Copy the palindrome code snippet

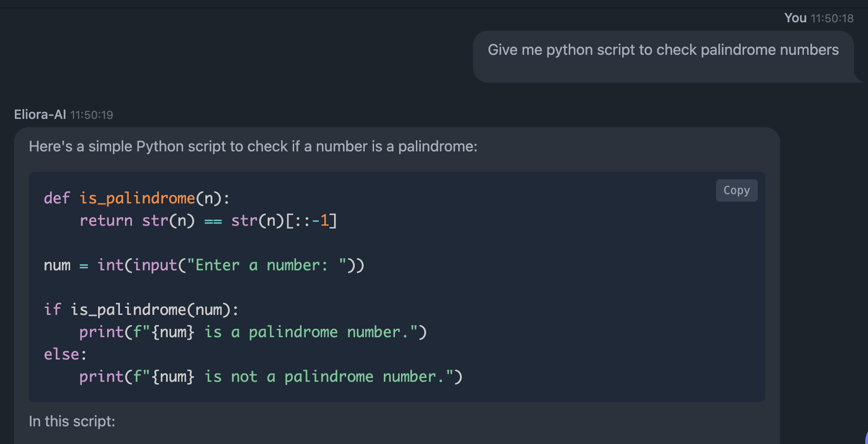point(736,190)
